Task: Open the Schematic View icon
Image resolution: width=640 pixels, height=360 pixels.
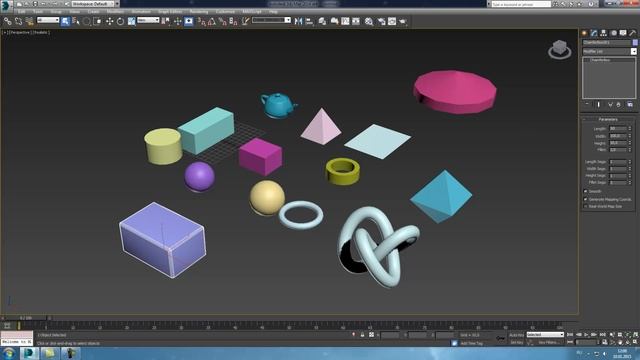Action: [x=356, y=21]
